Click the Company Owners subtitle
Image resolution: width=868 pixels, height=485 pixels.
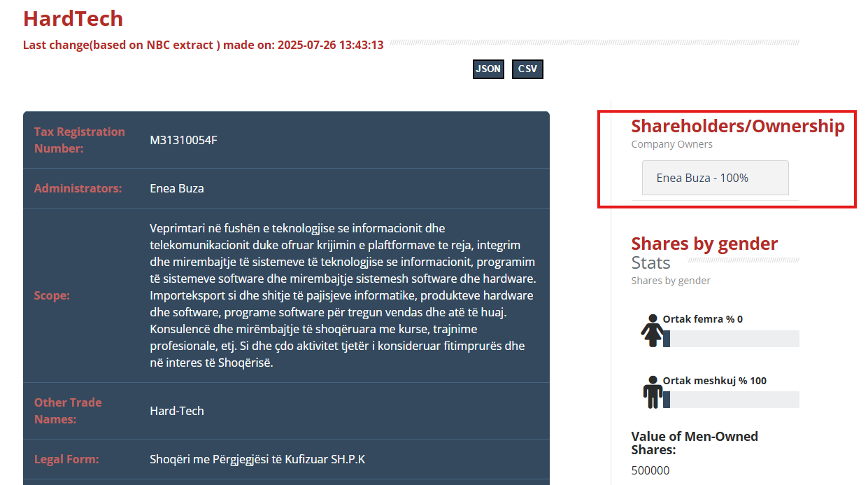pos(671,144)
